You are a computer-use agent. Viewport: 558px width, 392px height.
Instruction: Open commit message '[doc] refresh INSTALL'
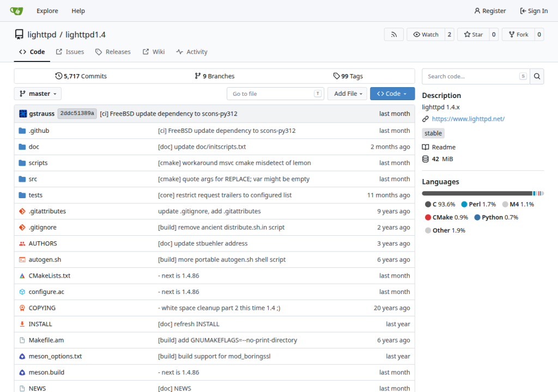click(x=189, y=324)
